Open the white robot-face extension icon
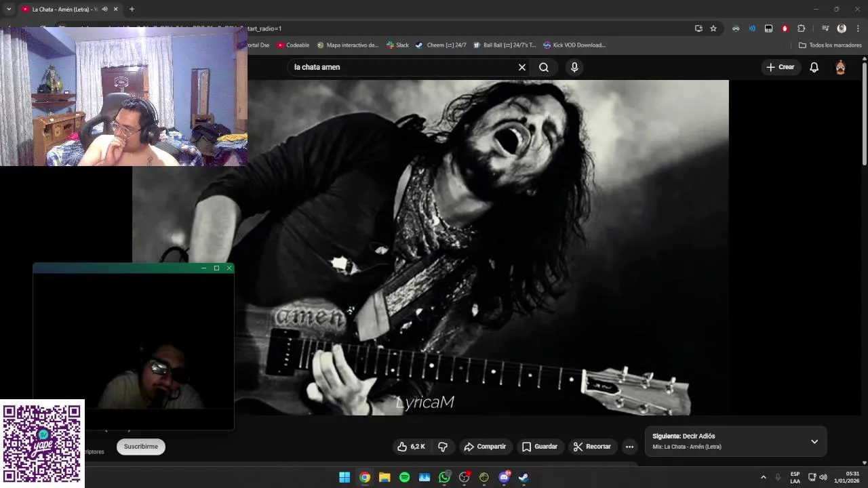The width and height of the screenshot is (868, 488). [768, 28]
